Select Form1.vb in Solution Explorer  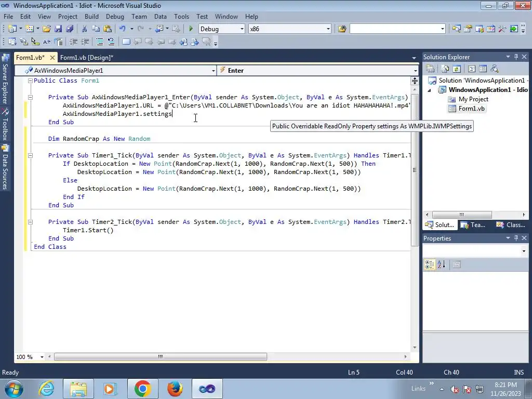[471, 109]
